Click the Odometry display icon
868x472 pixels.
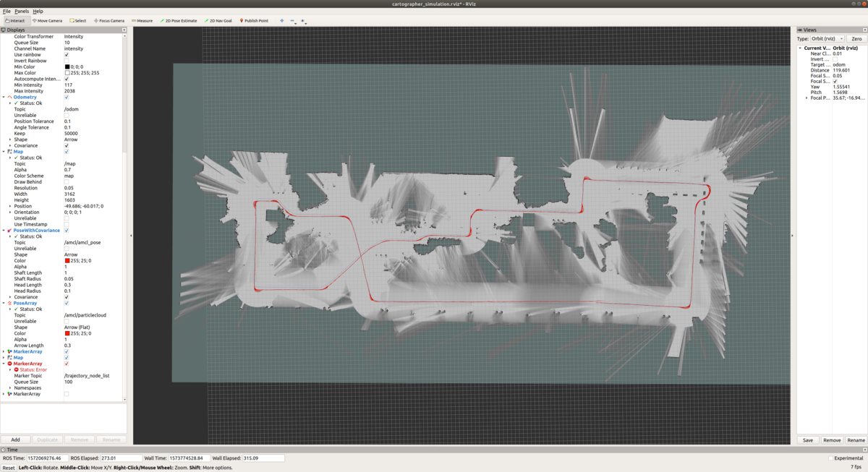(9, 97)
